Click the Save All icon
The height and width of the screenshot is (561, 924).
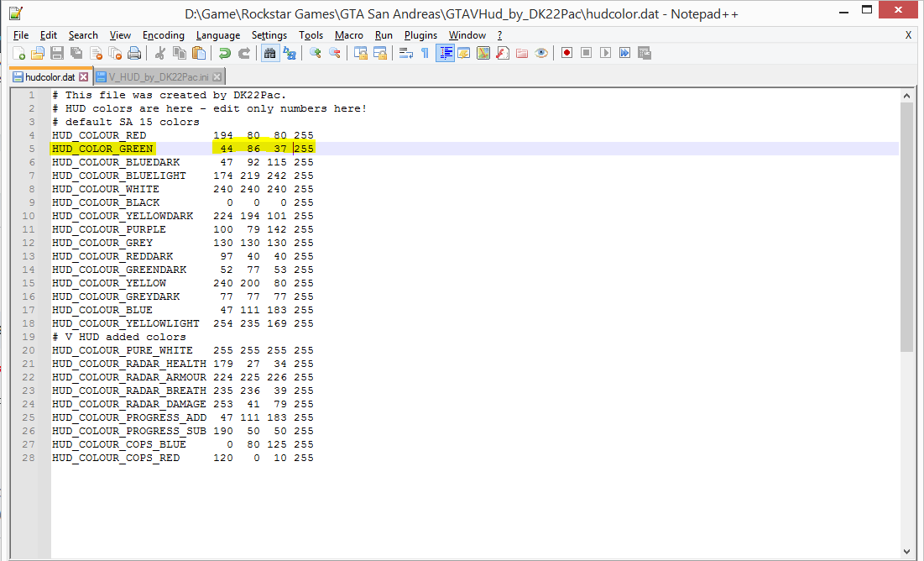76,53
